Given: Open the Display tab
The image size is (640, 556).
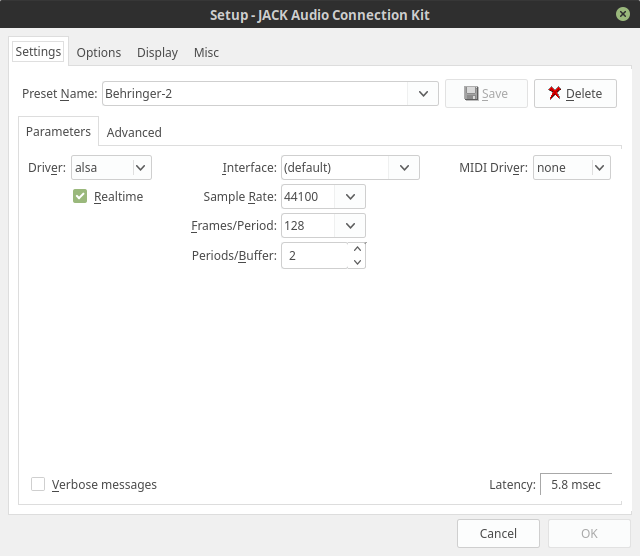Looking at the screenshot, I should click(157, 53).
